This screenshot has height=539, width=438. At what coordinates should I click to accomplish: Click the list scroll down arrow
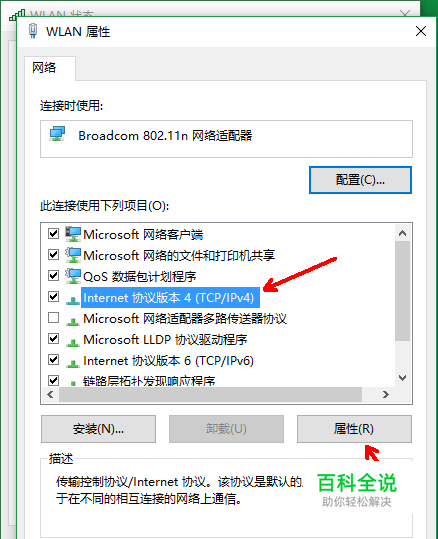coord(402,378)
